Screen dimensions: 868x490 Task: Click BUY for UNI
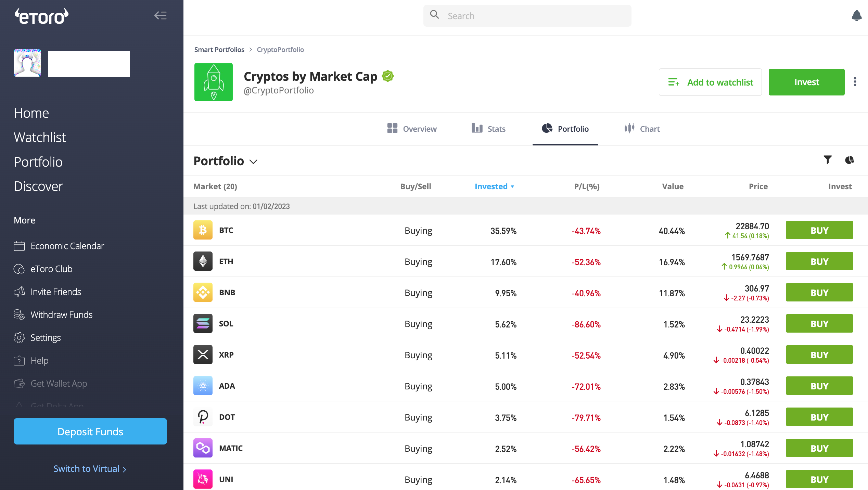[819, 479]
